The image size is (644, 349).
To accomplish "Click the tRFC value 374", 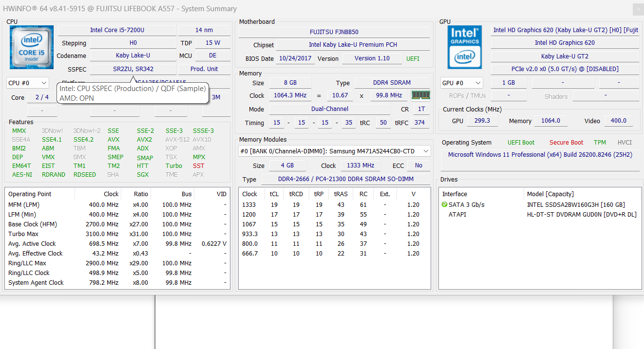I will coord(420,123).
